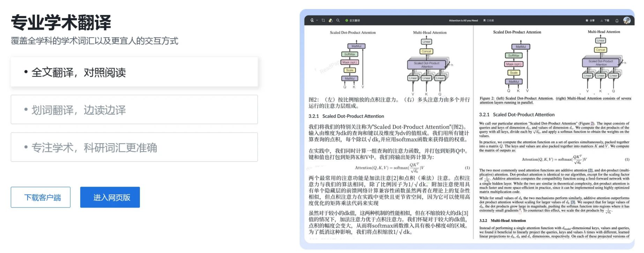Click the ReadPaper logo icon in the toolbar
The height and width of the screenshot is (253, 644).
click(x=312, y=20)
